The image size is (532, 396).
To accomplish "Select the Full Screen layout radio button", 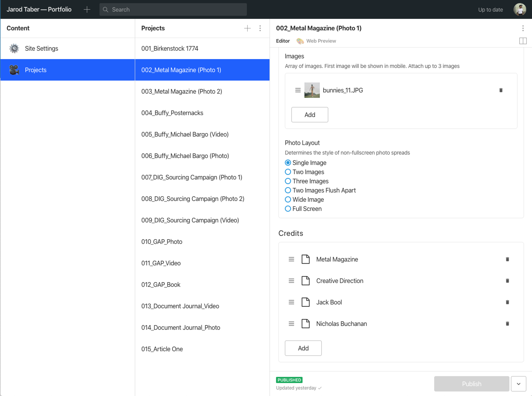I will click(288, 209).
